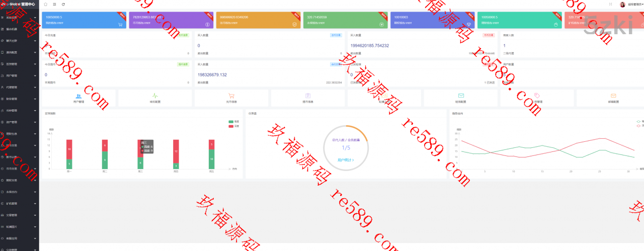The width and height of the screenshot is (644, 251).
Task: Click the dollar icon on the purple balance card
Action: [207, 24]
